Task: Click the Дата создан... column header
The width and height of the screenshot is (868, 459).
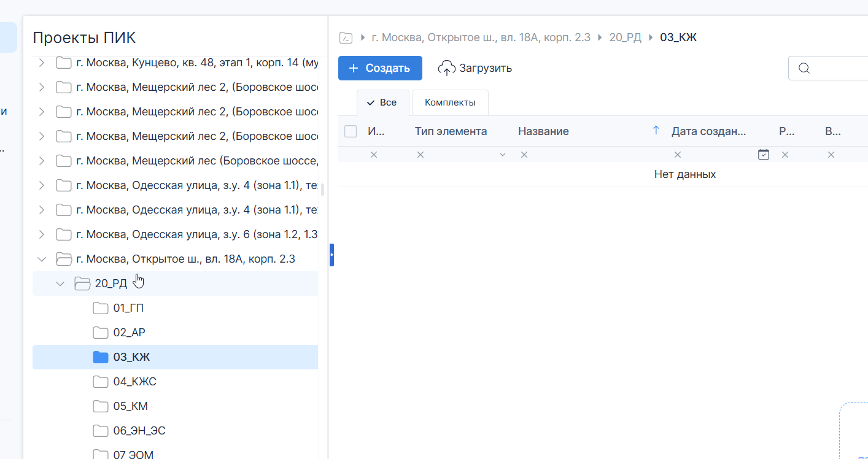Action: [709, 131]
